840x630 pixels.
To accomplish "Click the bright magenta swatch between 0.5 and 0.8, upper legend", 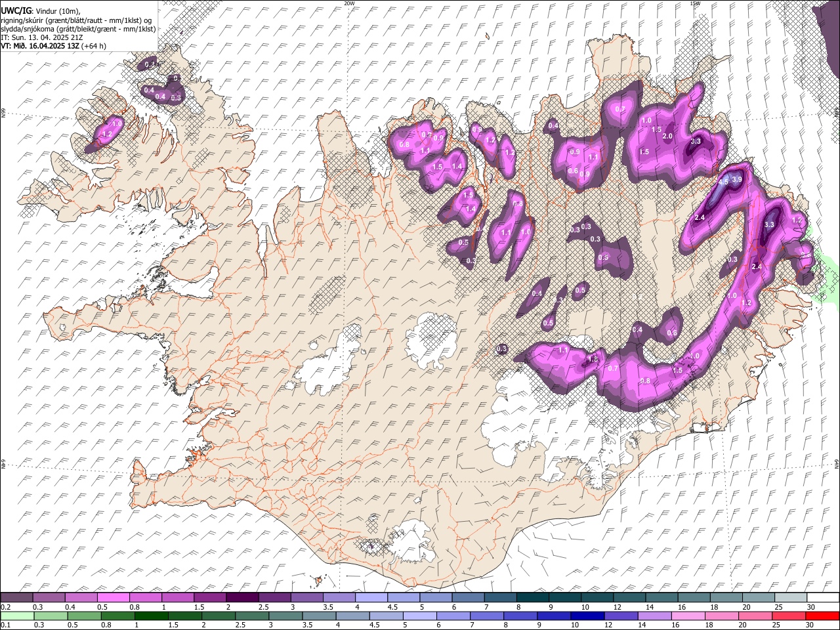I will click(x=114, y=597).
